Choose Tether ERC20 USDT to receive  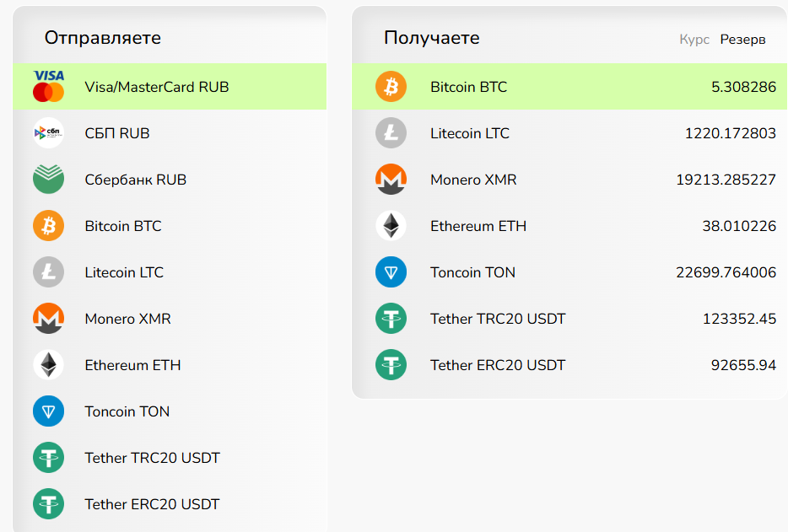tap(498, 365)
